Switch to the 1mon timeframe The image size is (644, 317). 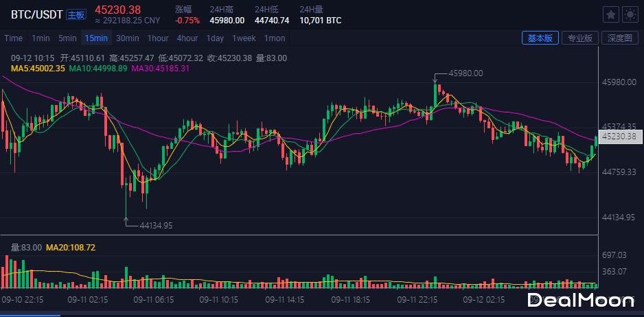tap(275, 38)
